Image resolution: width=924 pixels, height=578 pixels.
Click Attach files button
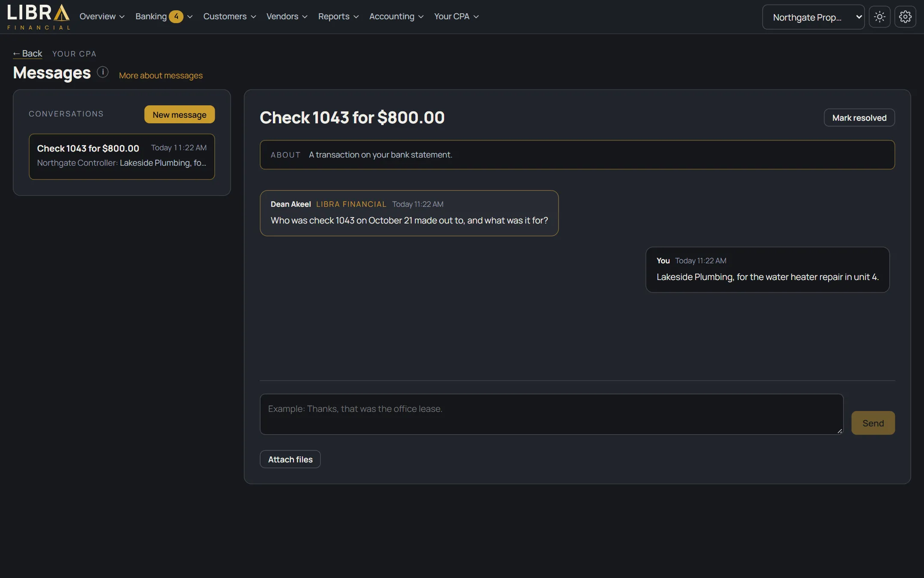click(x=290, y=459)
